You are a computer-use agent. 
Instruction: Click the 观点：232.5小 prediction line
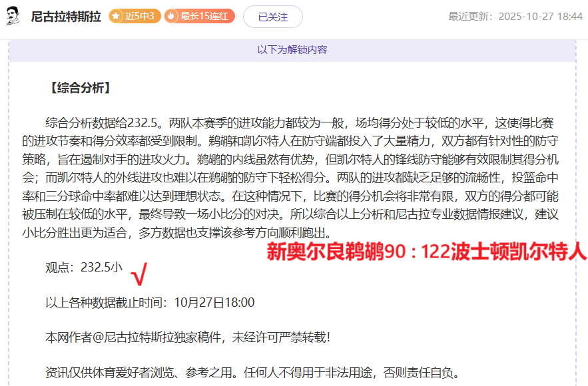[x=84, y=268]
